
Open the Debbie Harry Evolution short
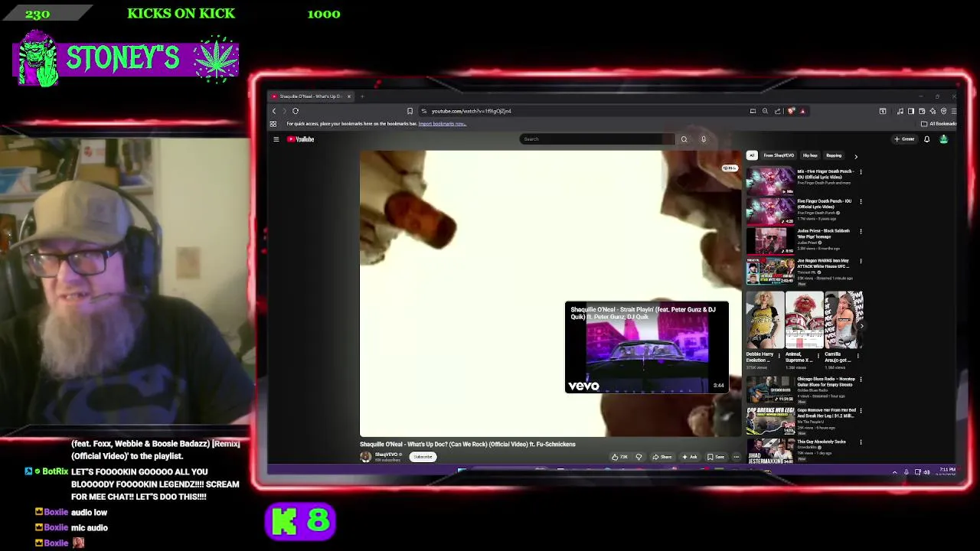point(765,320)
